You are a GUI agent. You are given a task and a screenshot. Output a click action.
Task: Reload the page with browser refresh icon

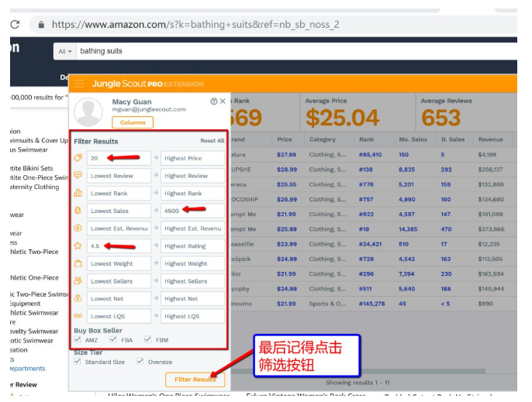[x=15, y=24]
